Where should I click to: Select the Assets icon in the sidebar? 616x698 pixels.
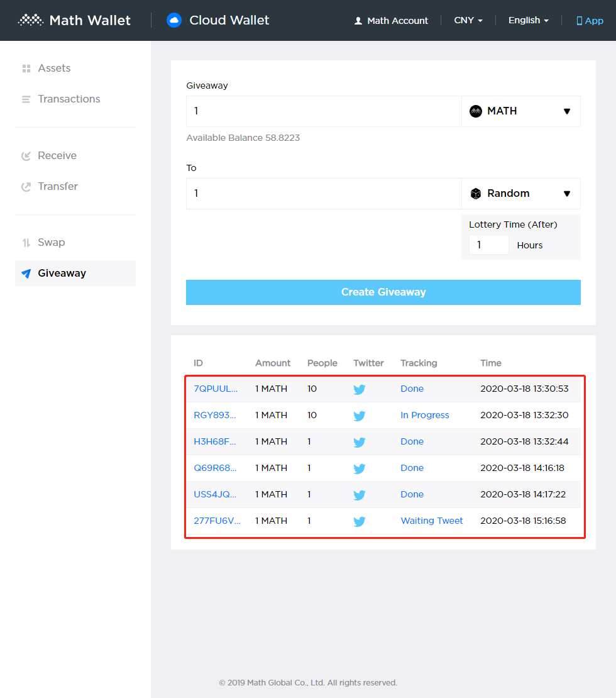tap(26, 68)
